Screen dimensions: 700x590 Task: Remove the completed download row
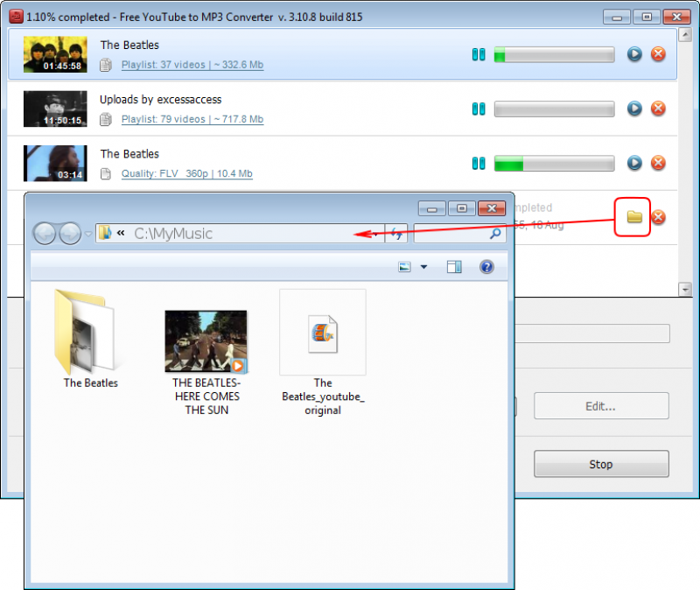658,217
